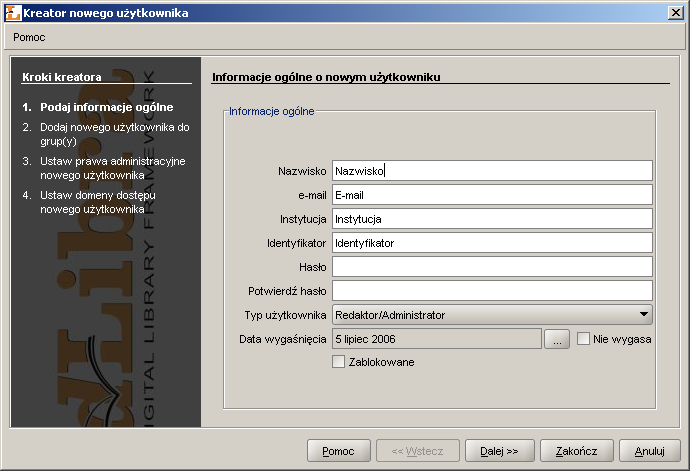Click the Instytucja input field
The image size is (690, 471).
pyautogui.click(x=492, y=219)
